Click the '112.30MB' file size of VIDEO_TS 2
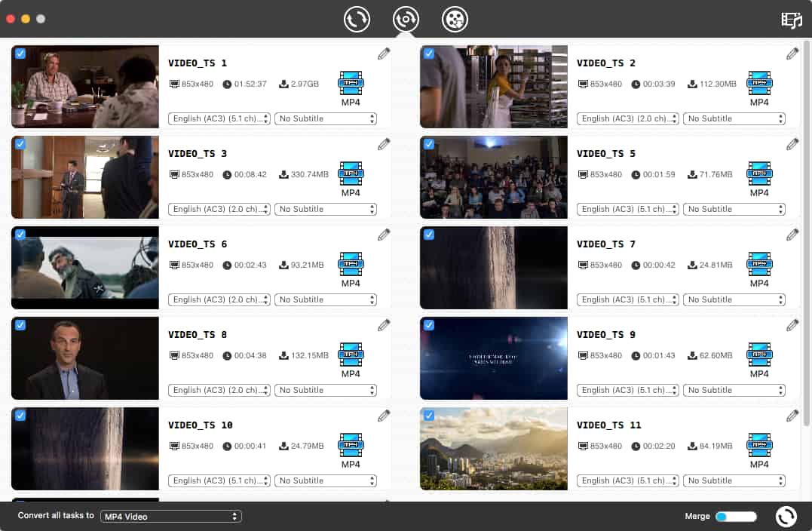Screen dimensions: 812x531 718,84
